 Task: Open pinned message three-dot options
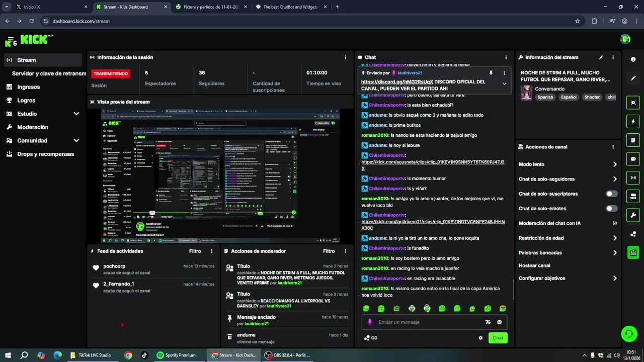[x=504, y=73]
